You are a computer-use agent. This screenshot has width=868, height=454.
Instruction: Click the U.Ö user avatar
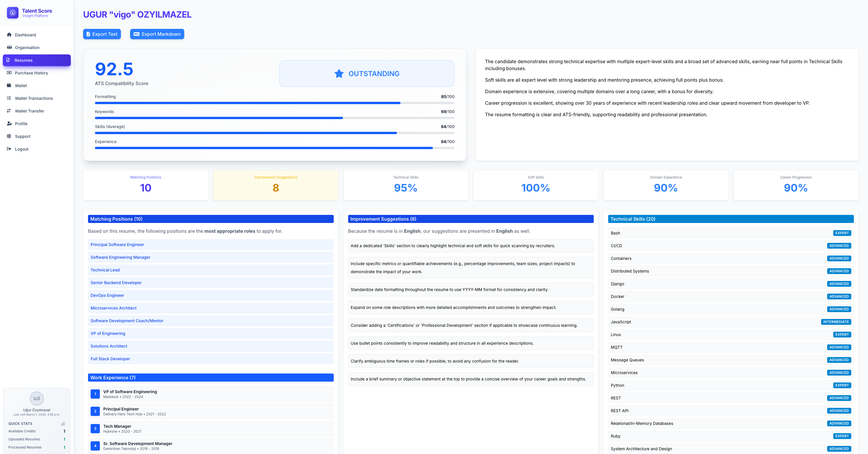tap(37, 399)
